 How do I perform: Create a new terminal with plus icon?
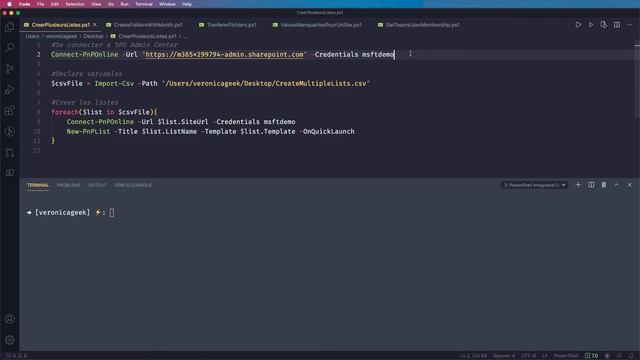pos(578,185)
